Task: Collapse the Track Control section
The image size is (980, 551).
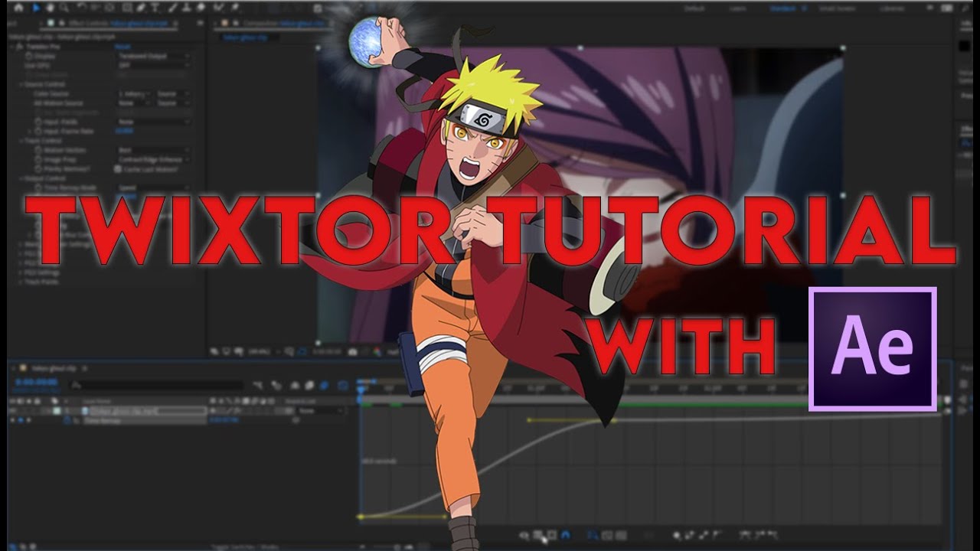Action: pyautogui.click(x=21, y=141)
